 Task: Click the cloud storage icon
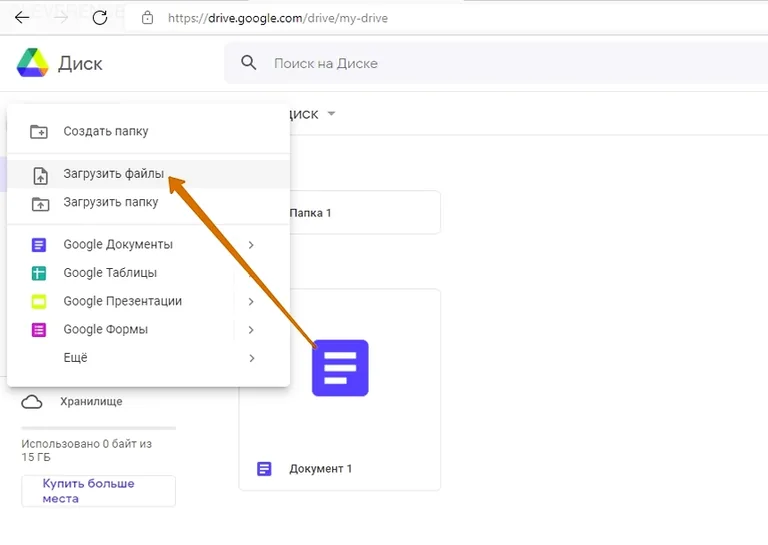[32, 402]
